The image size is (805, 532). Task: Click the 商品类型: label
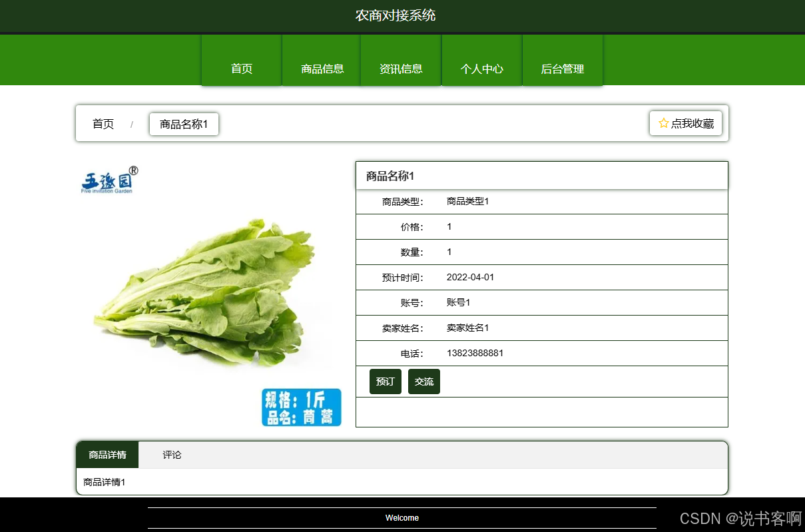(403, 202)
